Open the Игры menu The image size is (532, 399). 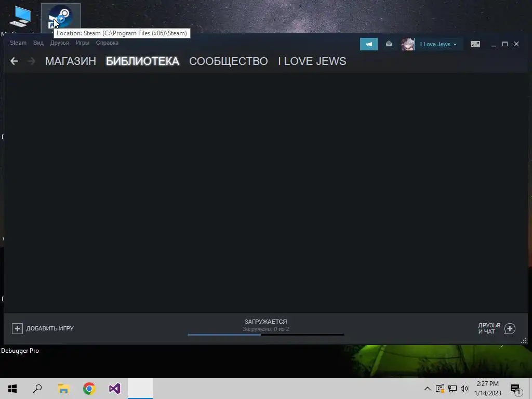click(83, 43)
